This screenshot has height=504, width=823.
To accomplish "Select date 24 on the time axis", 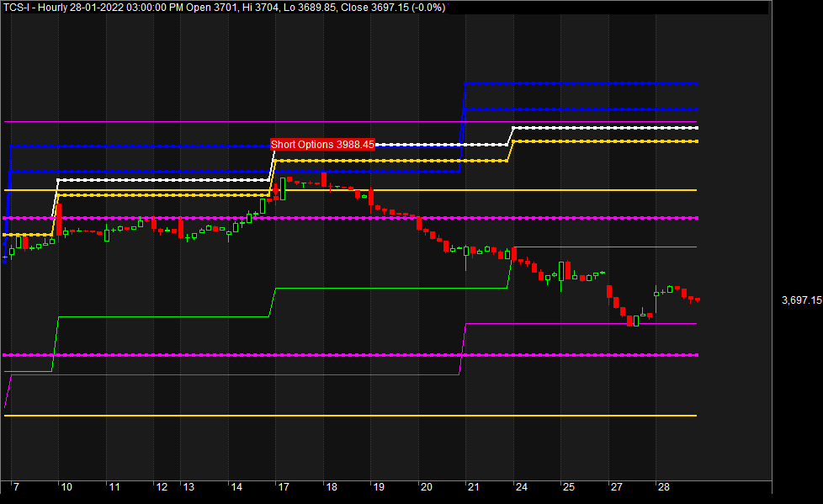I will pyautogui.click(x=521, y=487).
